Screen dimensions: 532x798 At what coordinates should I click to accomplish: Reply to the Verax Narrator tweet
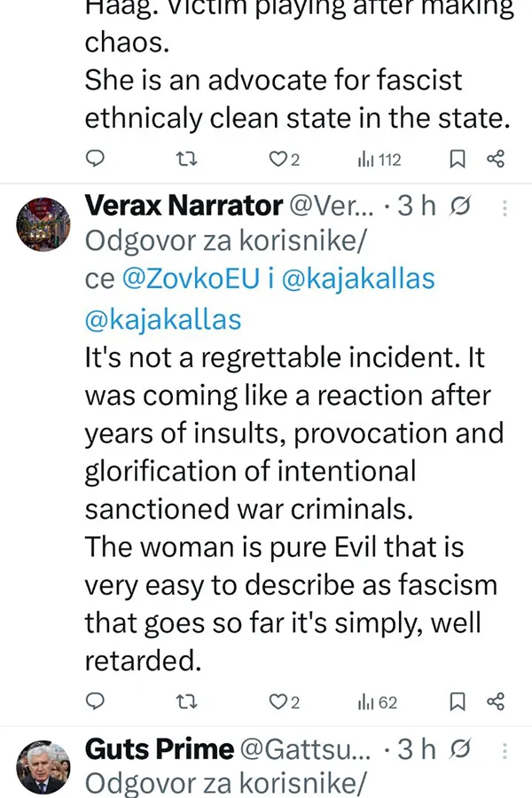pos(97,702)
